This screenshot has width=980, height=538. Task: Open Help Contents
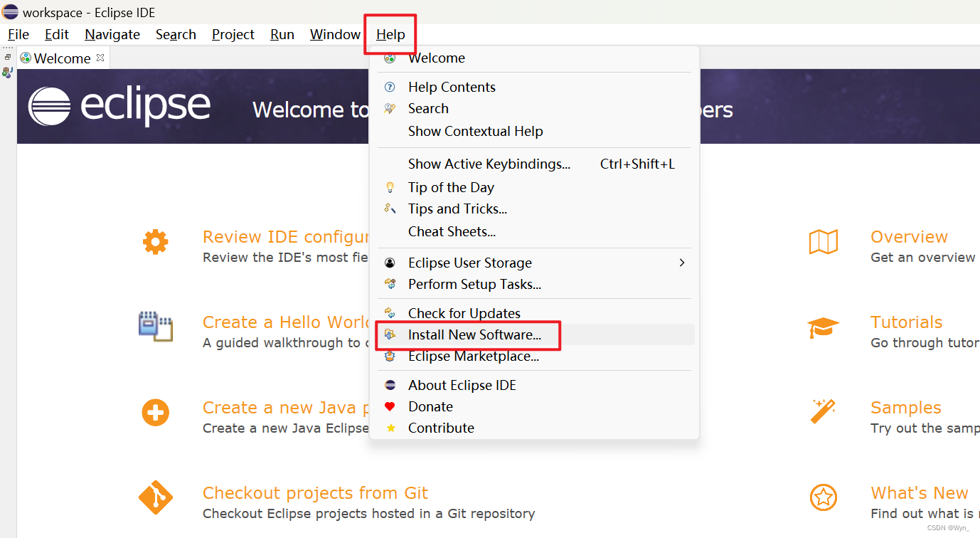pyautogui.click(x=534, y=87)
